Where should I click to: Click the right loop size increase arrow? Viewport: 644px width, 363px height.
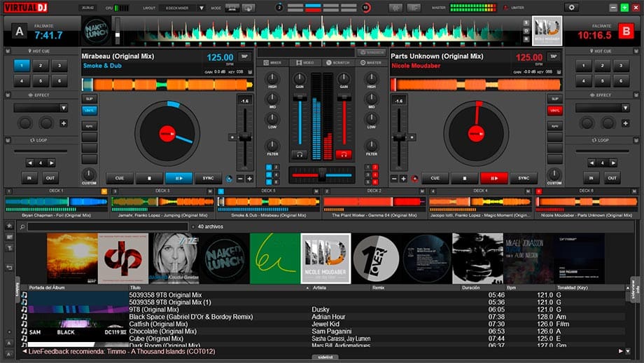coord(613,163)
